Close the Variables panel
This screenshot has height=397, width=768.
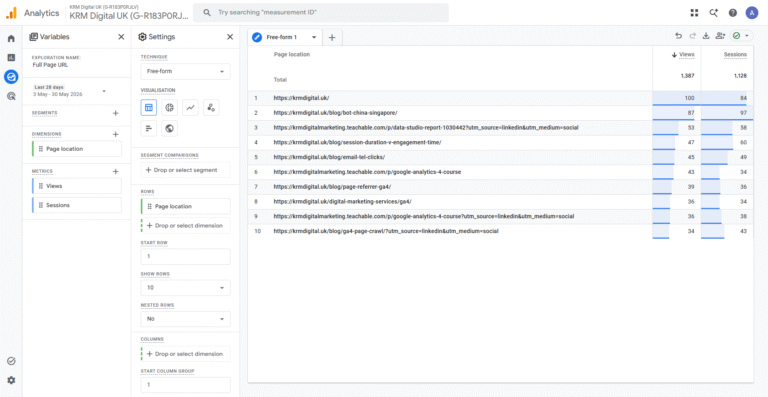121,37
